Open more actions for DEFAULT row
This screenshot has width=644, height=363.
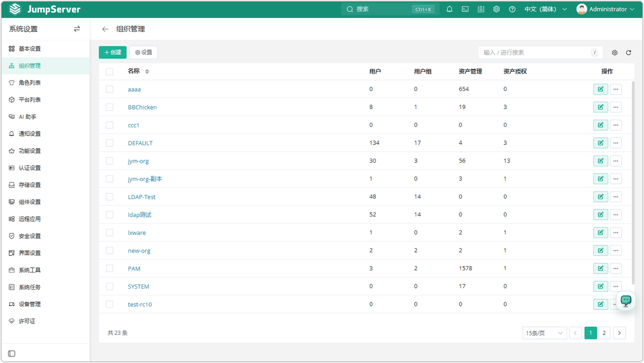pos(615,143)
